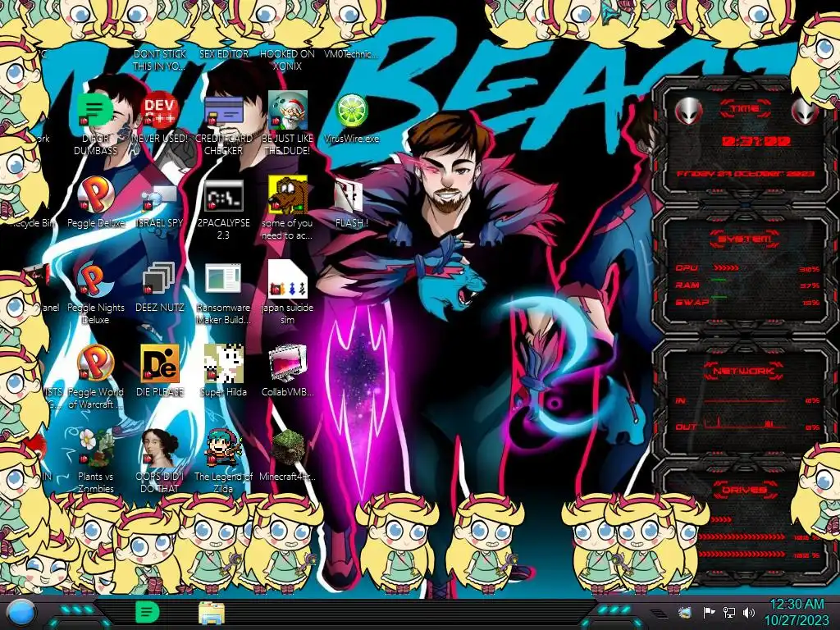This screenshot has height=630, width=840.
Task: Click the colorful tray app icon
Action: point(685,612)
